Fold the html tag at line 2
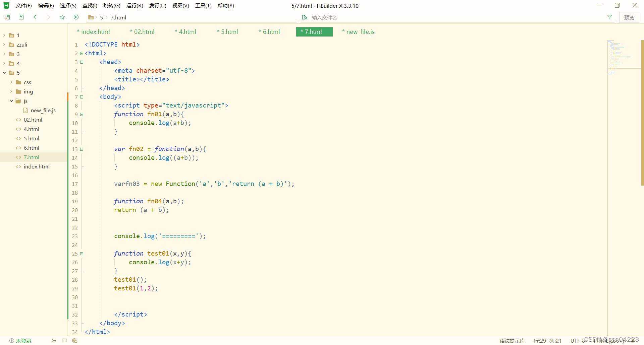644x345 pixels. click(x=82, y=53)
